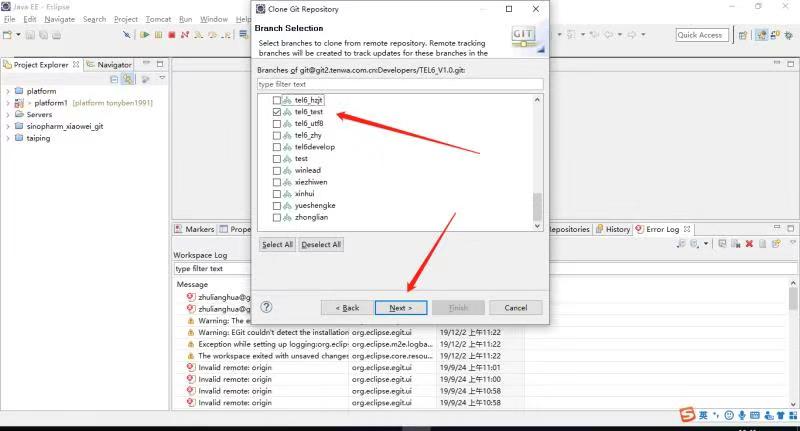Image resolution: width=800 pixels, height=431 pixels.
Task: Open the Error Log View Menu chevron
Action: (x=792, y=243)
